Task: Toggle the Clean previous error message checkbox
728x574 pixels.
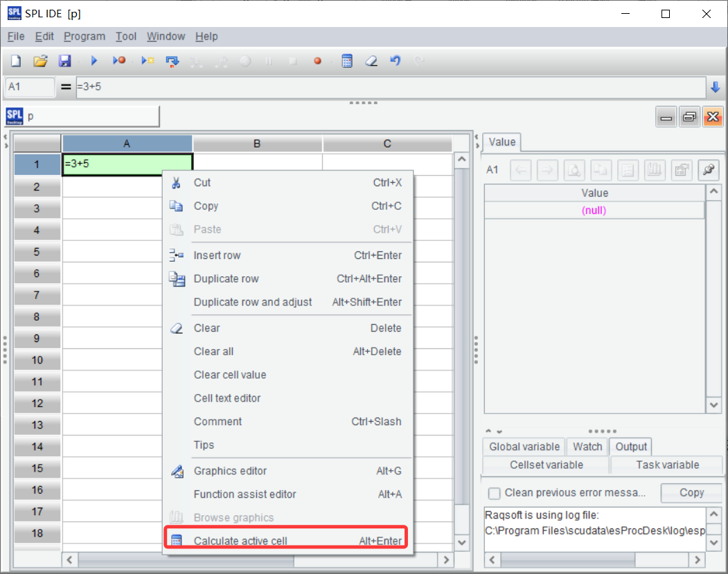Action: pos(495,493)
